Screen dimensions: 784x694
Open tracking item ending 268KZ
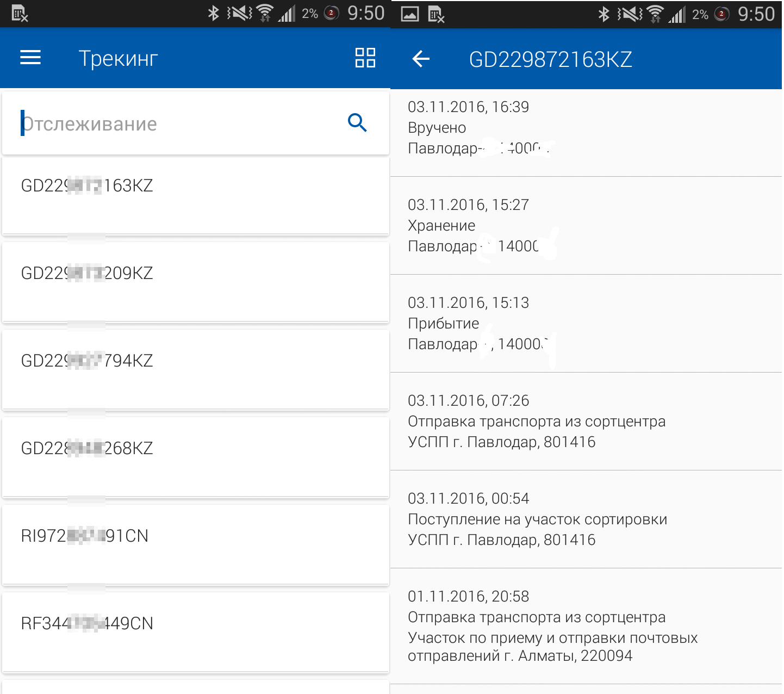196,458
